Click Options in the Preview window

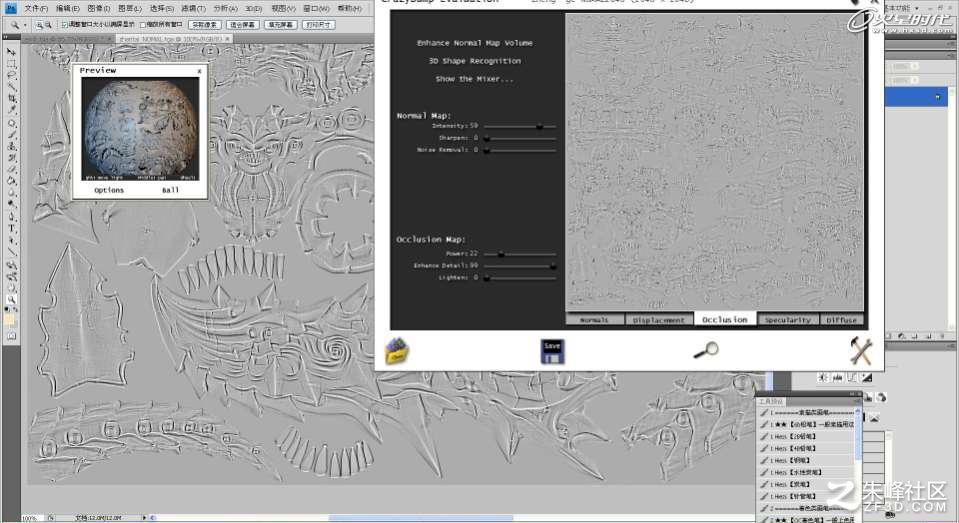pyautogui.click(x=109, y=190)
